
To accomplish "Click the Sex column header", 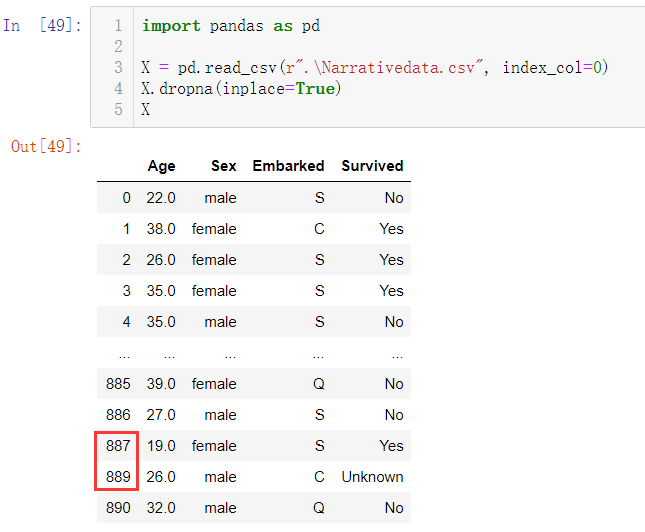I will click(224, 166).
